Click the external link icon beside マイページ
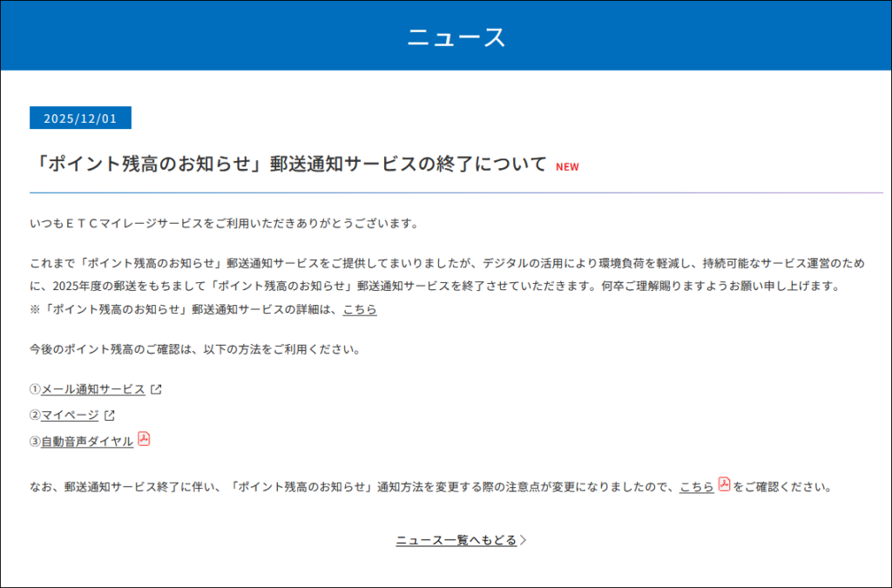 (110, 416)
